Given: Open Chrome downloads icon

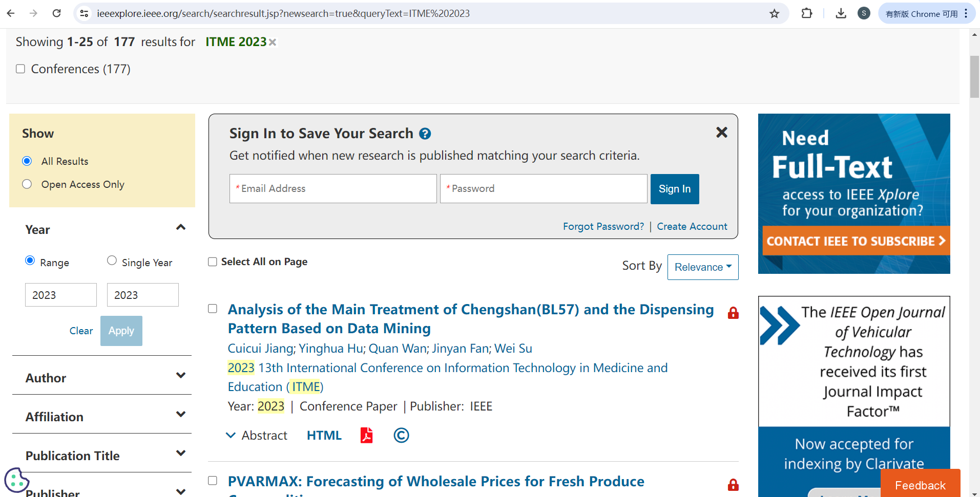Looking at the screenshot, I should 841,14.
